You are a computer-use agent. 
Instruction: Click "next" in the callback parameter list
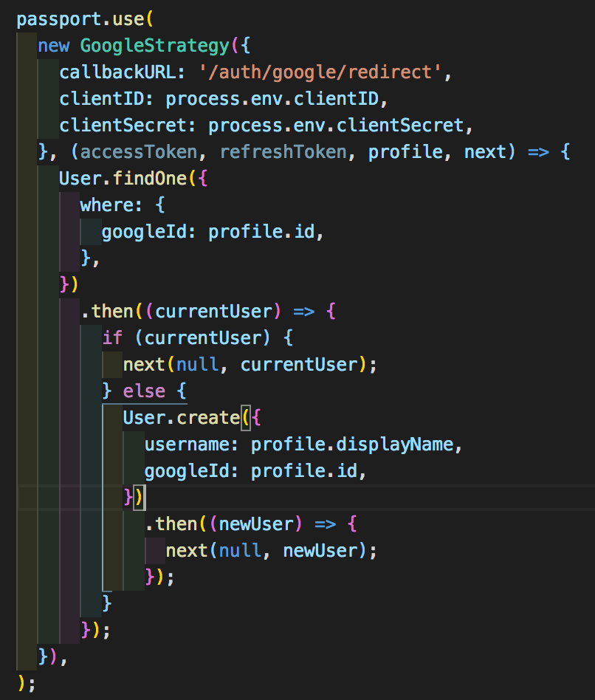click(485, 153)
